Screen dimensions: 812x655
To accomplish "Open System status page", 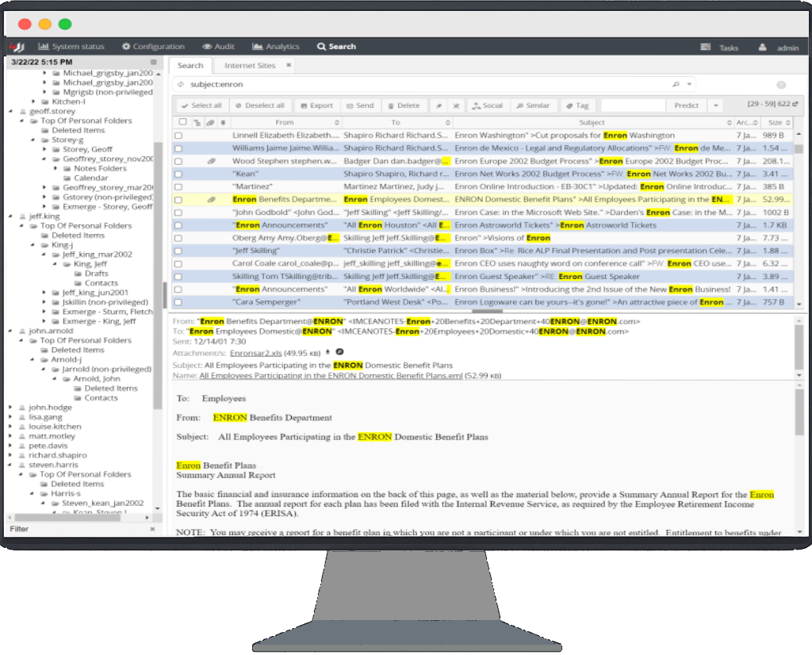I will coord(71,47).
